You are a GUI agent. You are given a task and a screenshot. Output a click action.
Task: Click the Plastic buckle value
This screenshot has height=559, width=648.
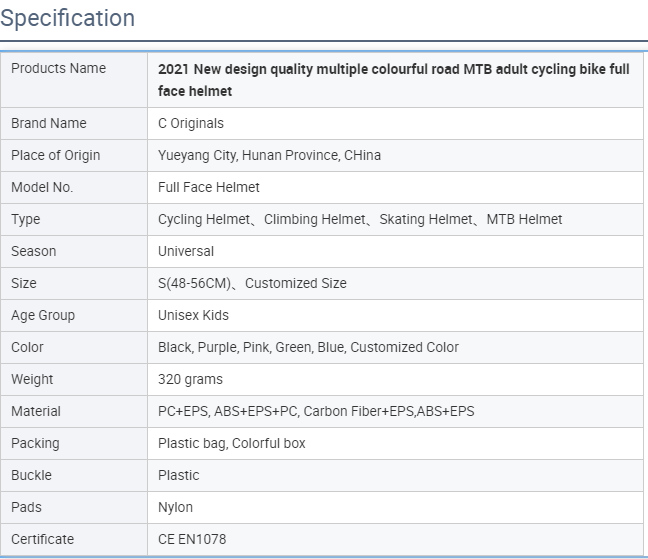pos(179,476)
